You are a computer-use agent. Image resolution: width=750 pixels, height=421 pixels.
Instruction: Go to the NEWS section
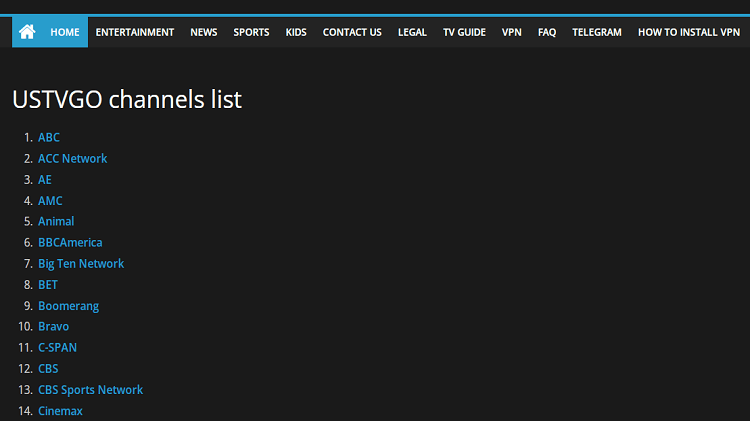pyautogui.click(x=204, y=32)
